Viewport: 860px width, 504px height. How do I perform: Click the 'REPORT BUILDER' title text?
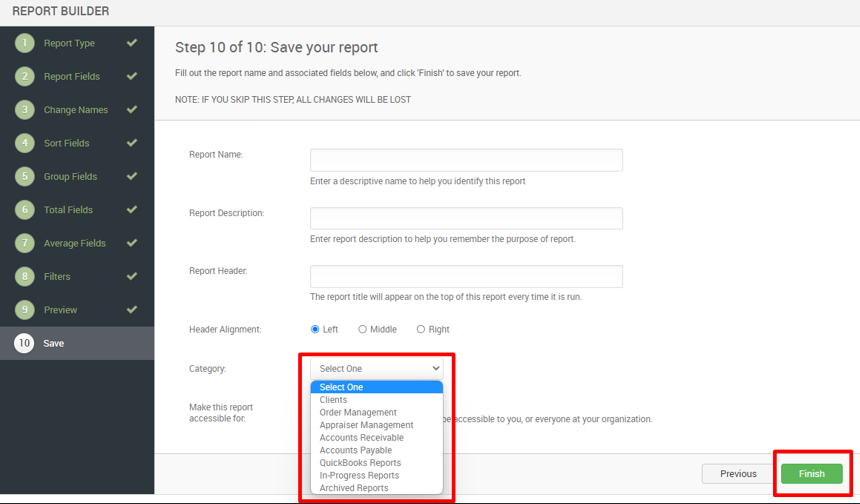coord(61,11)
